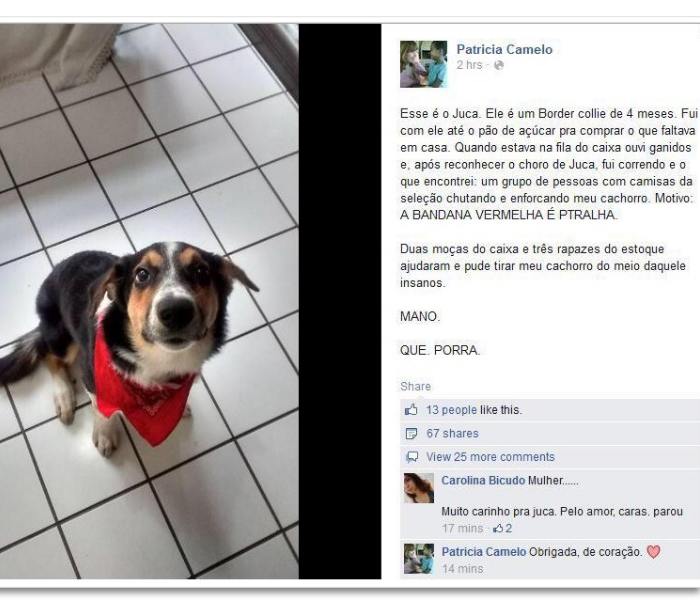Open the Carolina Bicudo commenter name
The width and height of the screenshot is (700, 600).
(x=483, y=480)
